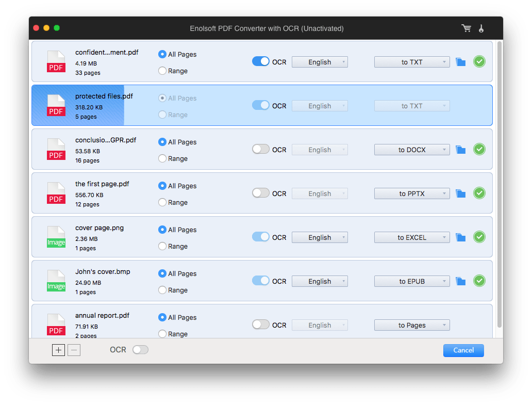
Task: Click Image file icon of cover page.png
Action: click(56, 237)
